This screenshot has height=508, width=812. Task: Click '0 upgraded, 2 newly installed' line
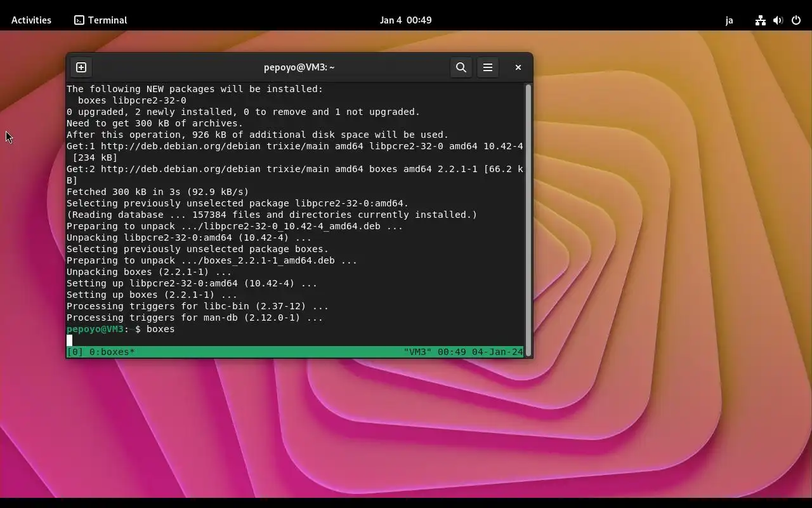pyautogui.click(x=244, y=112)
